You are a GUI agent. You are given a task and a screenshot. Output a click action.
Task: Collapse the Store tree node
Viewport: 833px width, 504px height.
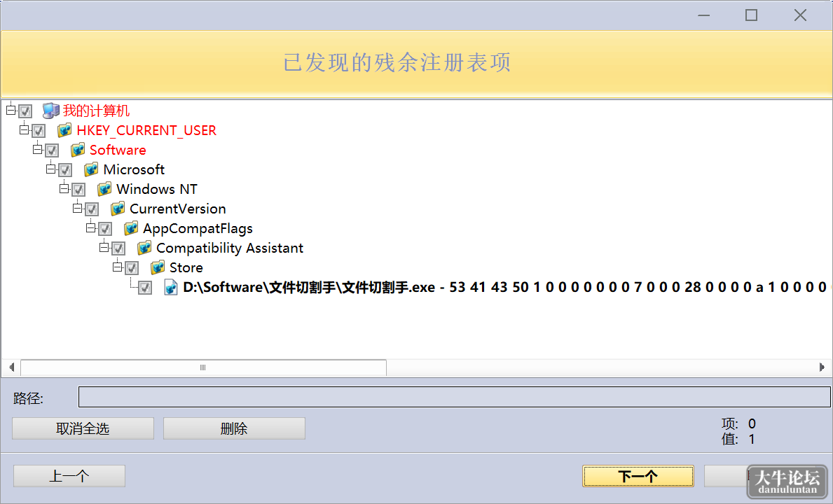tap(117, 267)
